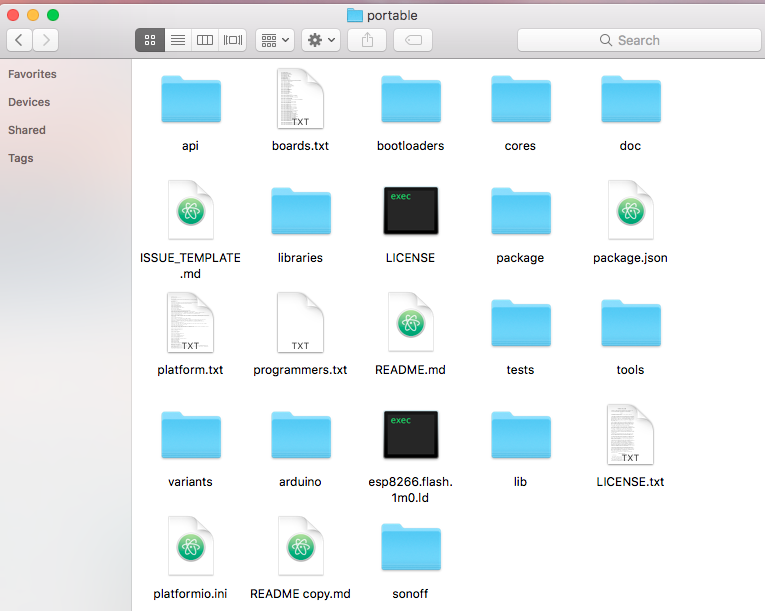Select the LICENSE exec file icon
The image size is (765, 611).
(411, 210)
